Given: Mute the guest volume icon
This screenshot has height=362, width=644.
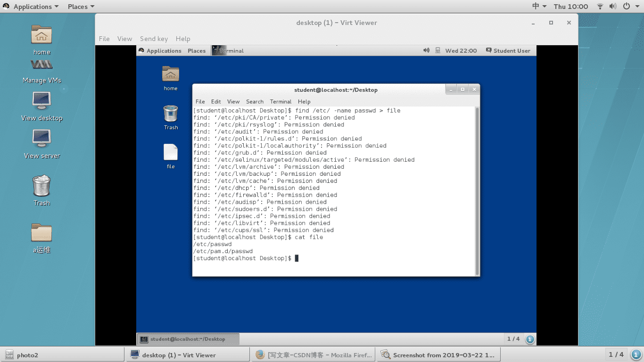Looking at the screenshot, I should click(x=426, y=50).
